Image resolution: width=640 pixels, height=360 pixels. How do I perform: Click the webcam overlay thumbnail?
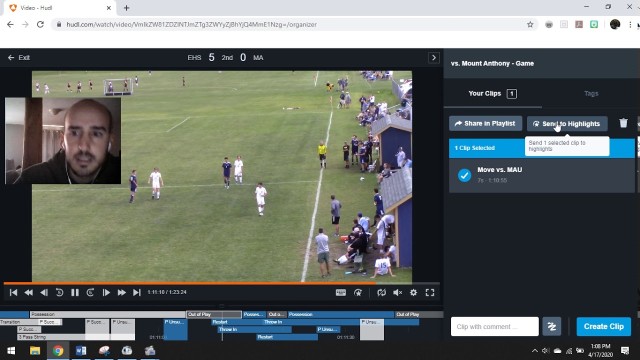point(63,141)
